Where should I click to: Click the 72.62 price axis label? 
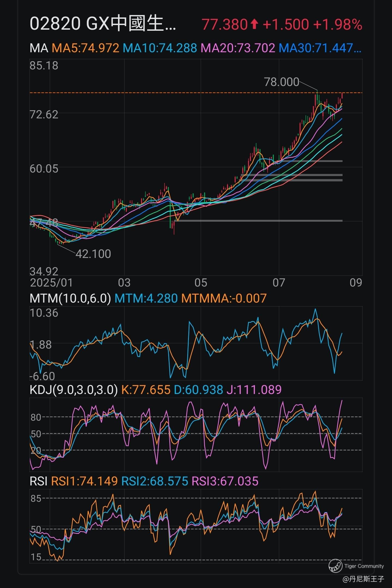click(x=44, y=115)
